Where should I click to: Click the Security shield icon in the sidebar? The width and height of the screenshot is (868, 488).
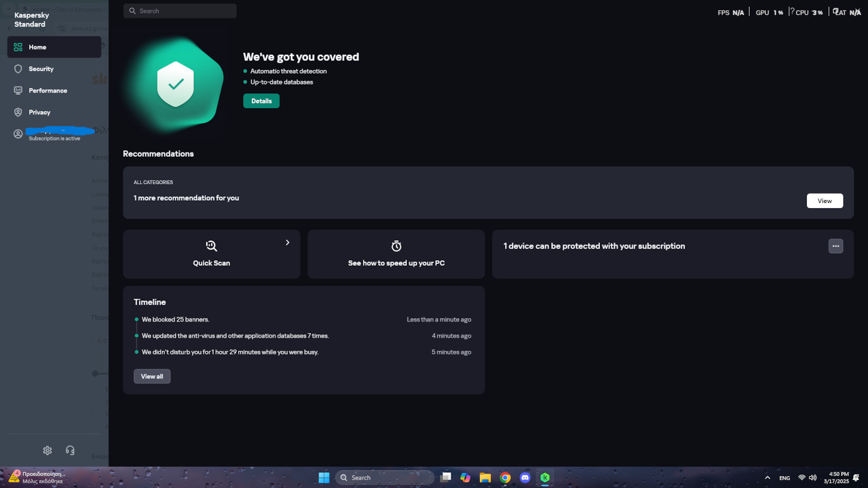point(18,69)
